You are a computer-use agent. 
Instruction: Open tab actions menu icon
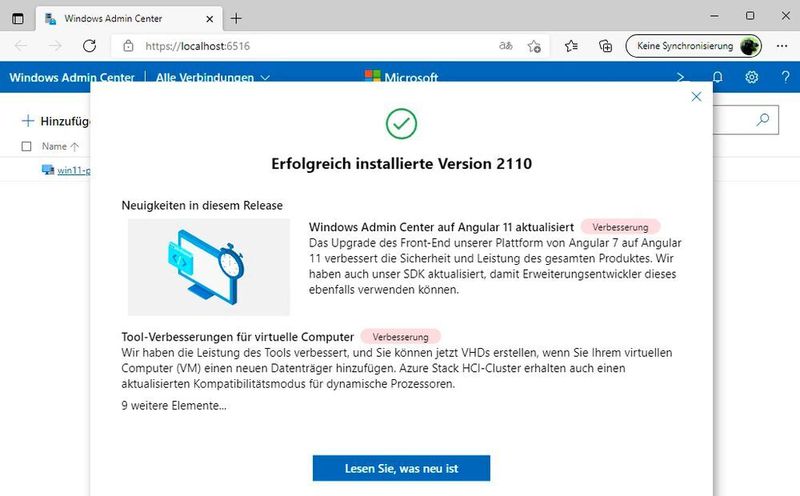17,19
